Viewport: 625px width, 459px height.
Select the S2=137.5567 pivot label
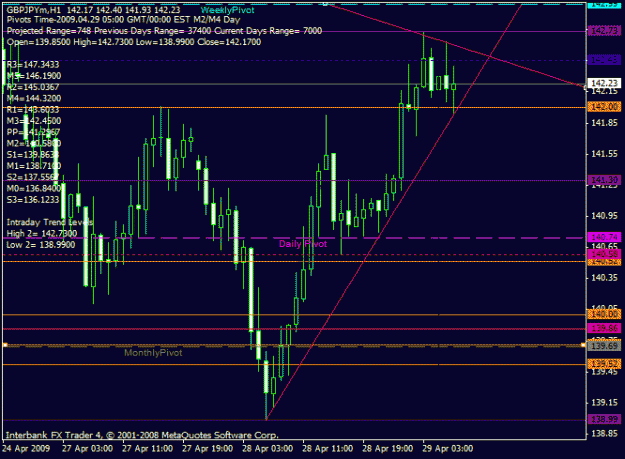(33, 177)
